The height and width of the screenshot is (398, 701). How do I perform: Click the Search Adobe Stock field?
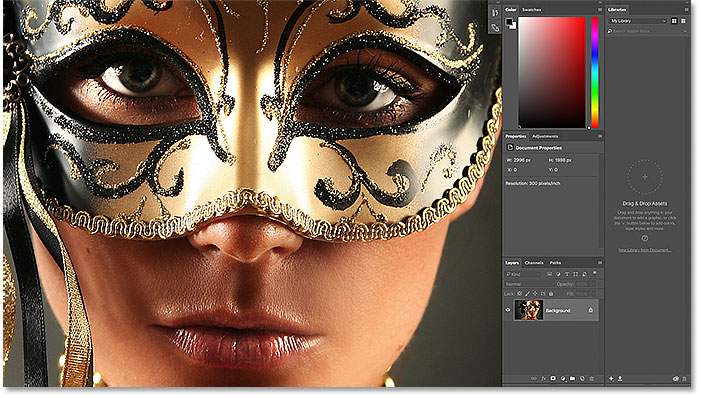tap(645, 31)
